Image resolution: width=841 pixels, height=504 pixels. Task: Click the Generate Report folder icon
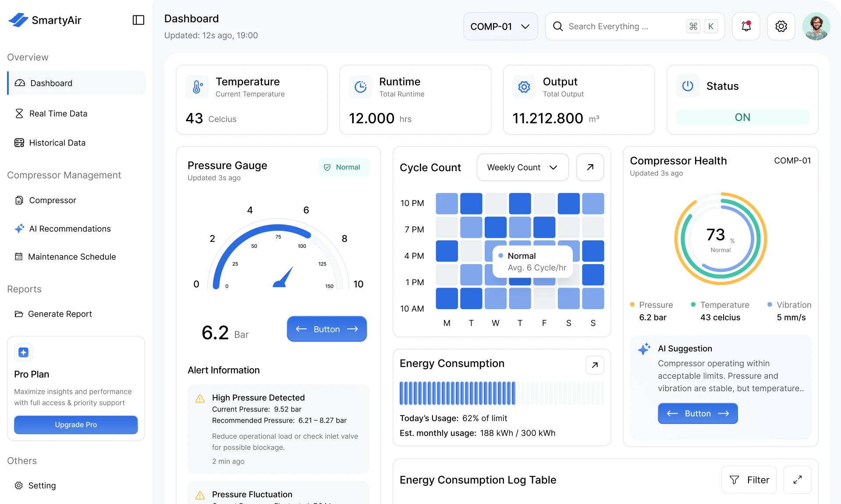pyautogui.click(x=19, y=314)
